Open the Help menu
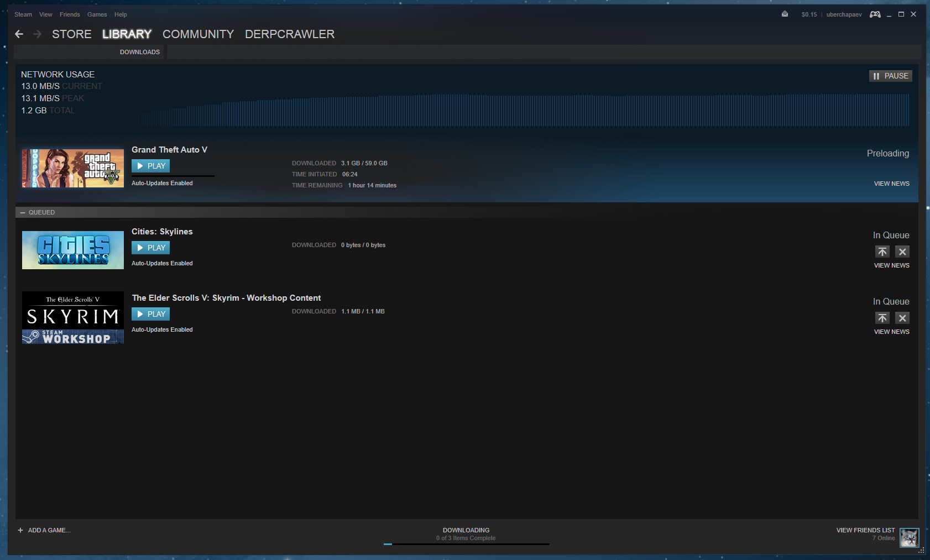The width and height of the screenshot is (930, 560). click(121, 14)
